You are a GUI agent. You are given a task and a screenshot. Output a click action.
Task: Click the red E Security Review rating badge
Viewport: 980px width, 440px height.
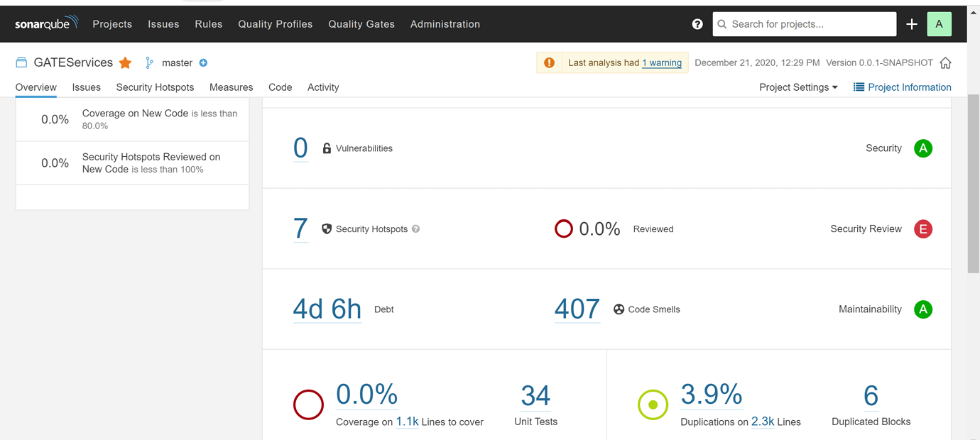pyautogui.click(x=922, y=229)
